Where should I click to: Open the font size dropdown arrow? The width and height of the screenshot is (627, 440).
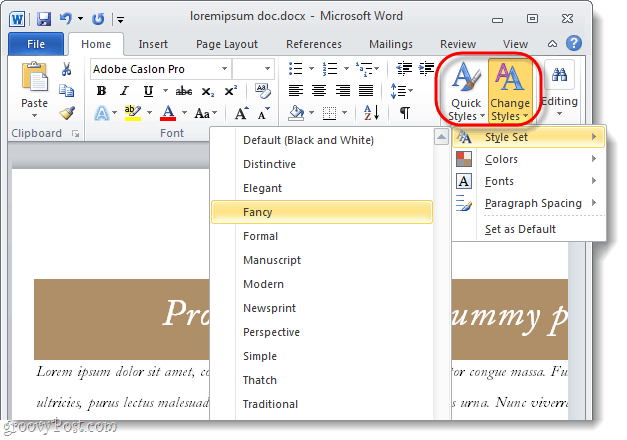(x=268, y=69)
